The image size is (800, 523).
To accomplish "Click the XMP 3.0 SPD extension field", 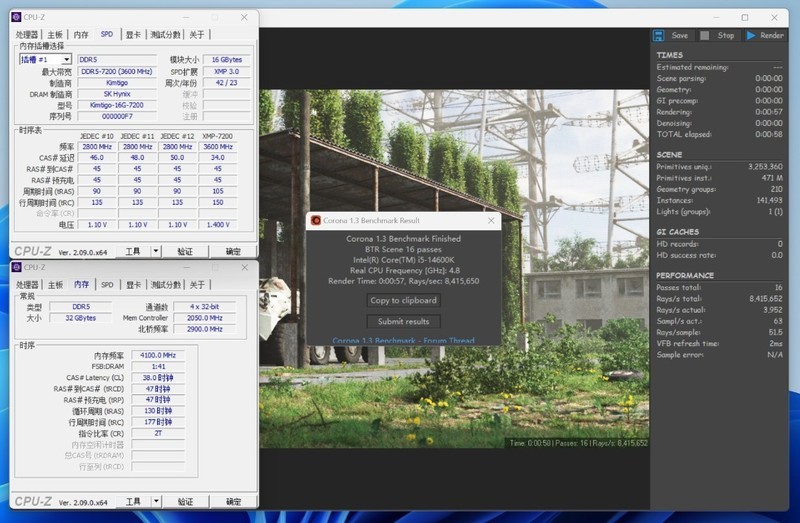I will click(227, 71).
